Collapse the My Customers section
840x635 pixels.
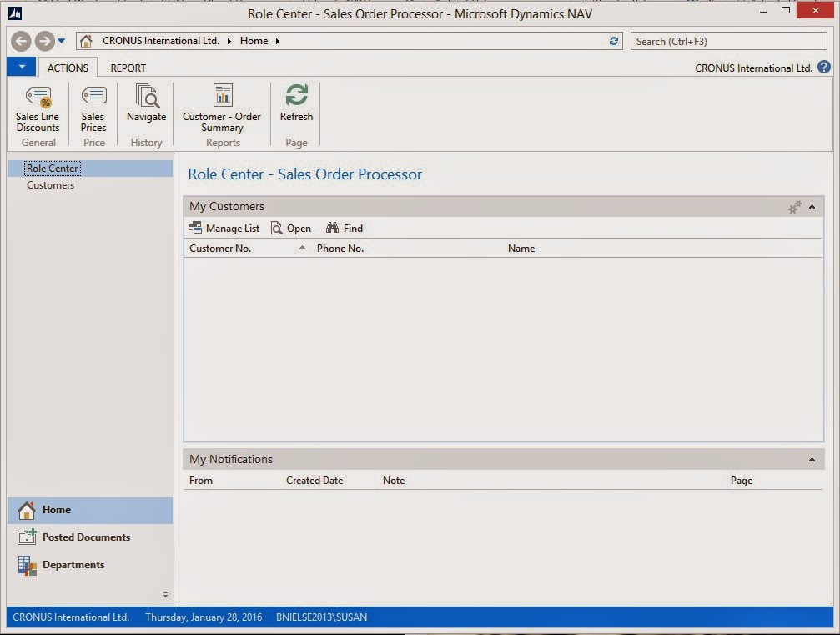tap(812, 207)
